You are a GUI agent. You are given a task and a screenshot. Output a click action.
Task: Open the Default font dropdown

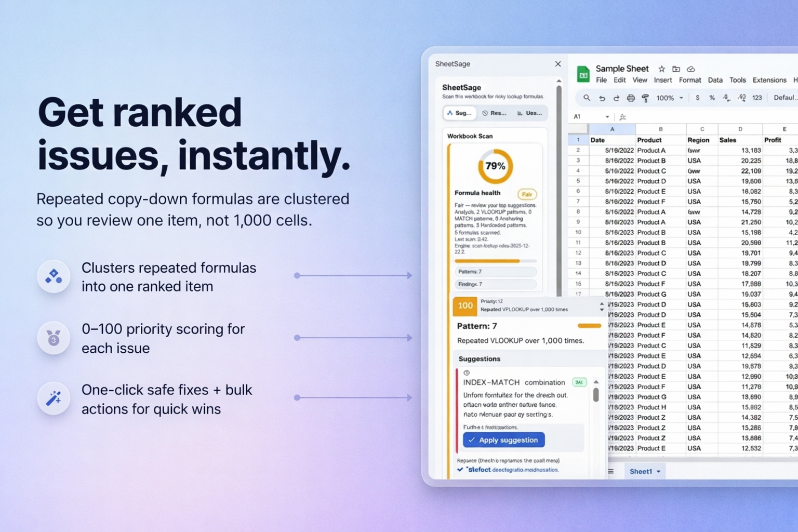tap(785, 98)
